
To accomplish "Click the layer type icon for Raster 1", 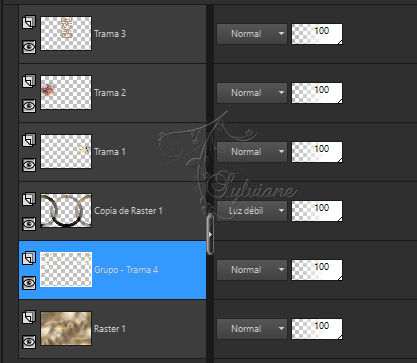I will (x=29, y=317).
